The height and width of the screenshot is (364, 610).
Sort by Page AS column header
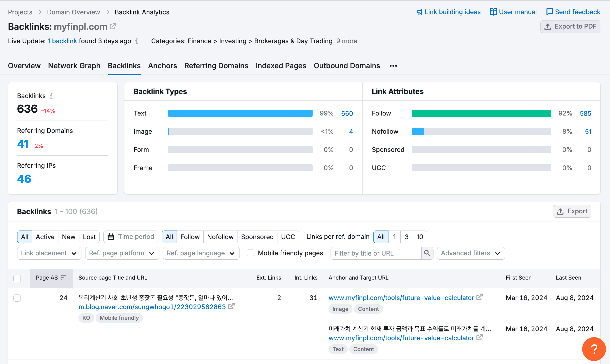click(51, 278)
